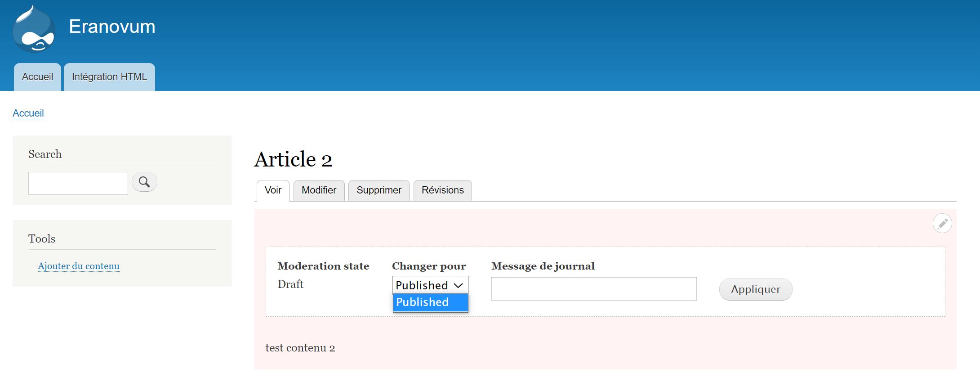
Task: Click the Changer pour label
Action: tap(429, 266)
